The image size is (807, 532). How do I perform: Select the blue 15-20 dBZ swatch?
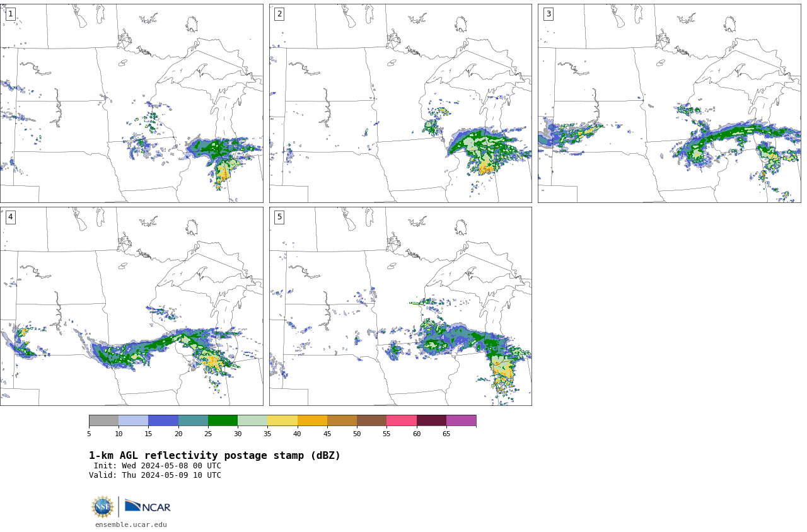click(163, 420)
